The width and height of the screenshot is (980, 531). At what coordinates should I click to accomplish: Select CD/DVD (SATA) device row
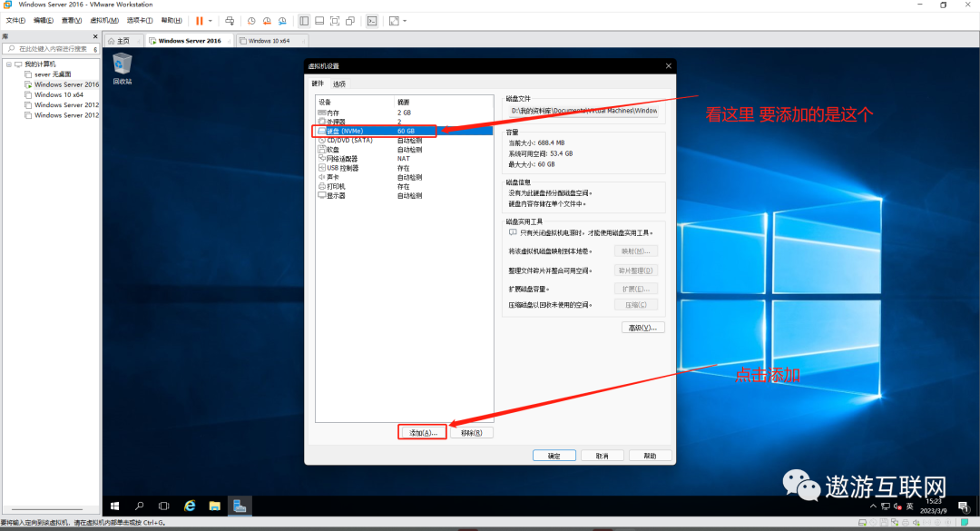point(404,140)
